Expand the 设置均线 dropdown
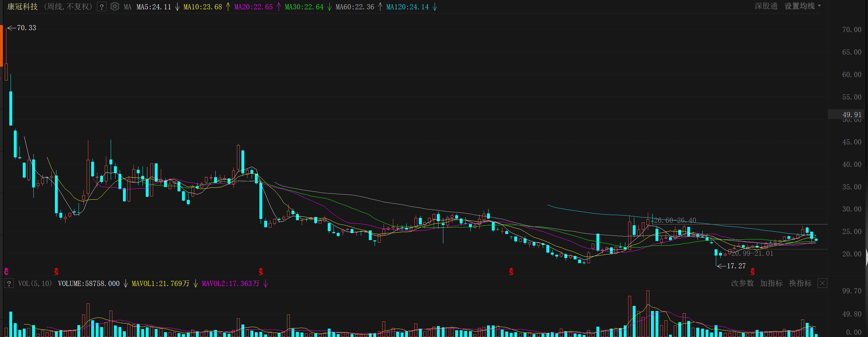Image resolution: width=868 pixels, height=337 pixels. pyautogui.click(x=803, y=6)
